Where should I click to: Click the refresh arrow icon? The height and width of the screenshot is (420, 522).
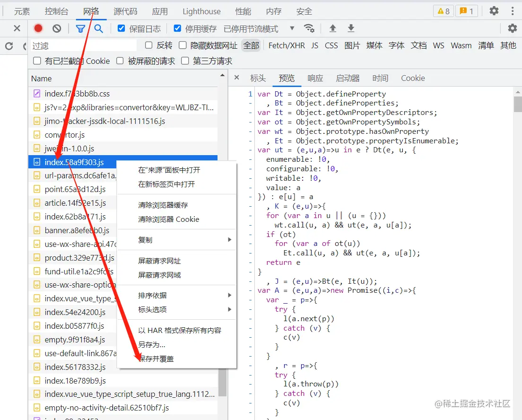9,46
